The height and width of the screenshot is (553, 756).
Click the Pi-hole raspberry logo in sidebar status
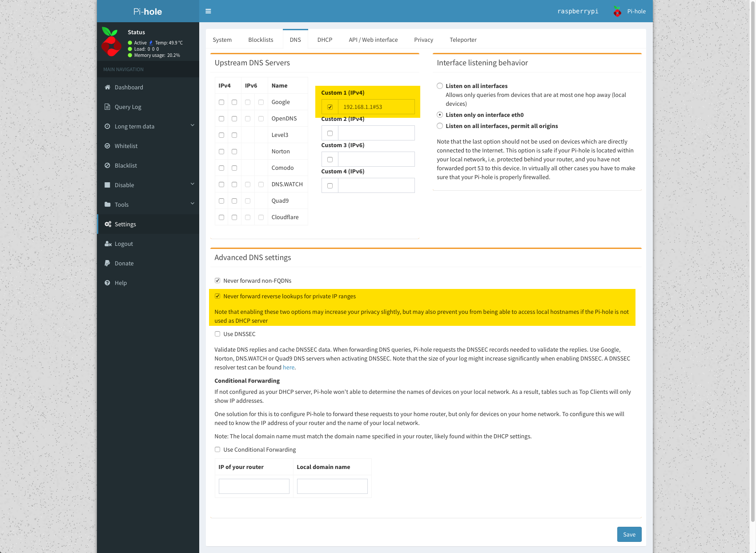tap(111, 42)
